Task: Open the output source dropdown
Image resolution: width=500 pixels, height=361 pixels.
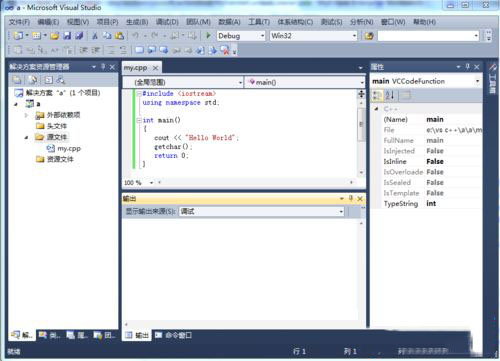Action: click(x=341, y=212)
